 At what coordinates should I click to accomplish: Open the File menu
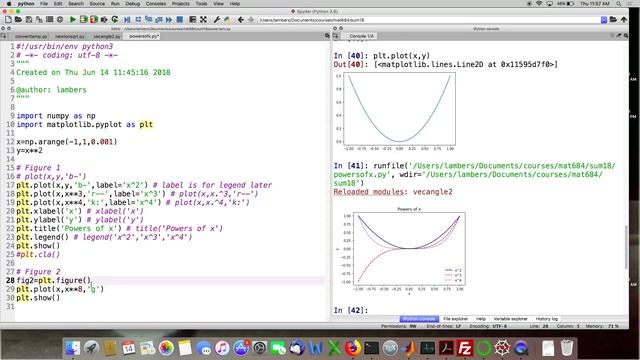click(44, 3)
